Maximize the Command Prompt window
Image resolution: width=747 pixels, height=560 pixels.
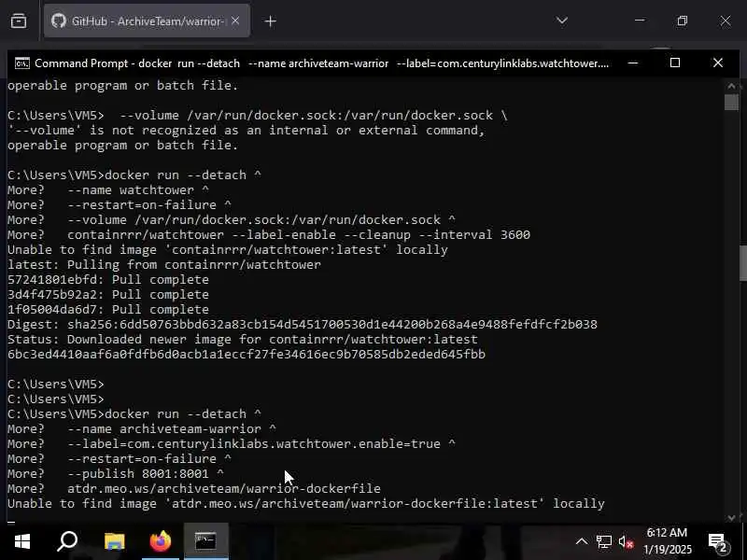click(x=675, y=63)
